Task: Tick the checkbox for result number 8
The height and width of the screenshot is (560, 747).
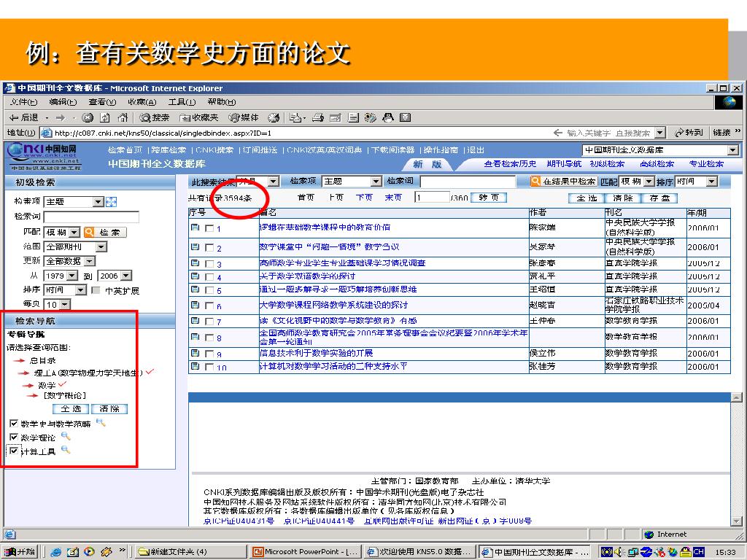Action: pyautogui.click(x=209, y=338)
